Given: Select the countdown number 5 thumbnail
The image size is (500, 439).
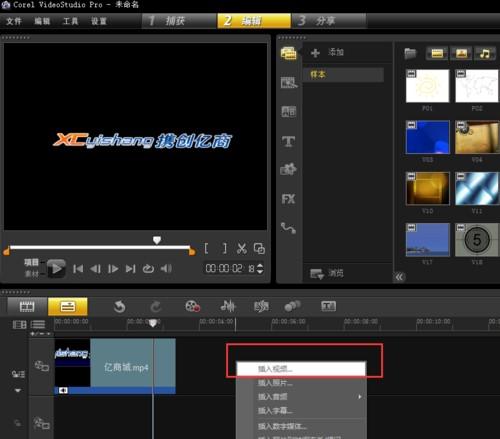Looking at the screenshot, I should [477, 240].
